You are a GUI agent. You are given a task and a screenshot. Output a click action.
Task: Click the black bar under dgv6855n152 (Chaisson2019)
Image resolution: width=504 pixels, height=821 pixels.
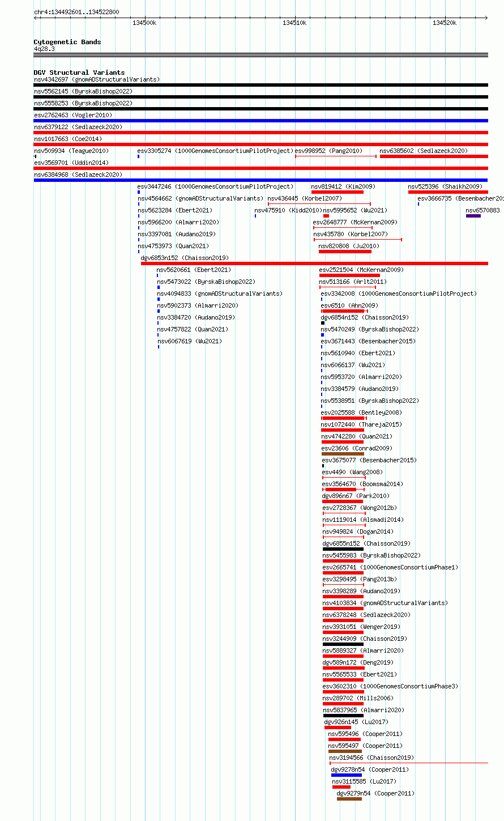pos(343,549)
